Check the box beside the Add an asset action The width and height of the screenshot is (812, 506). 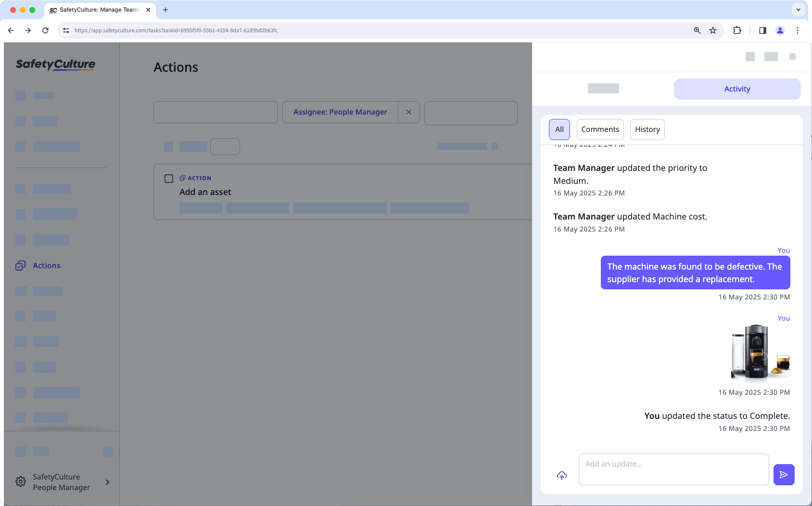169,178
